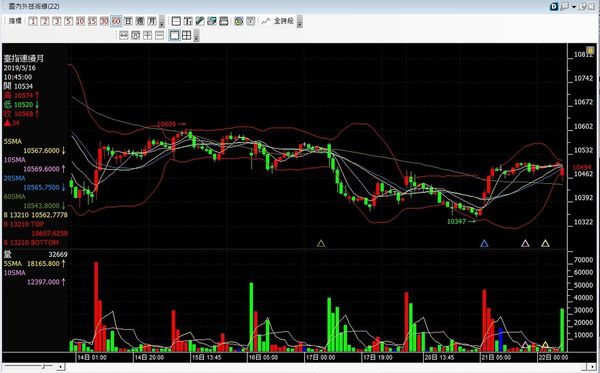The height and width of the screenshot is (373, 600).
Task: Click the volume value 32669
Action: click(x=58, y=254)
